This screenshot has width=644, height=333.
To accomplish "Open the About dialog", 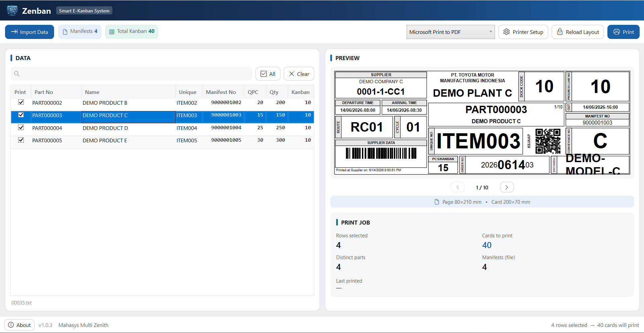I will [x=19, y=325].
